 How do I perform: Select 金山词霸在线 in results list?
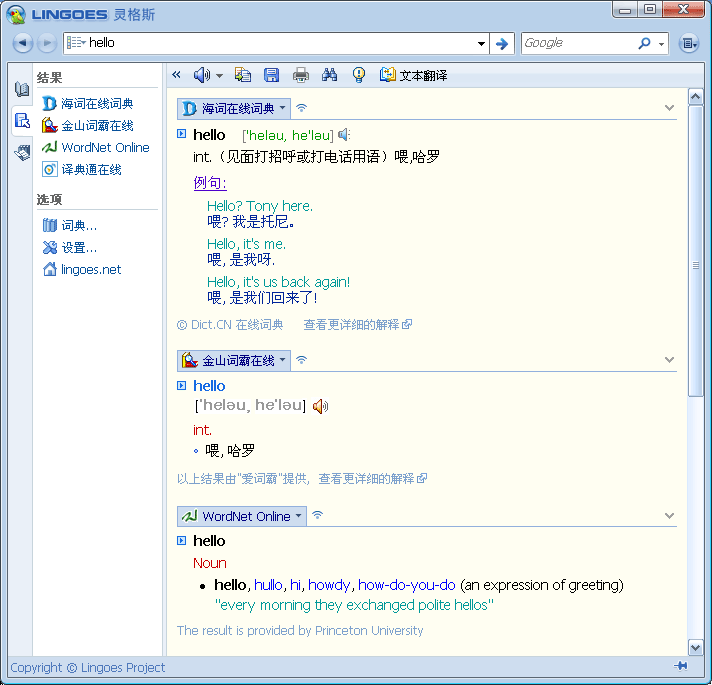[x=88, y=125]
